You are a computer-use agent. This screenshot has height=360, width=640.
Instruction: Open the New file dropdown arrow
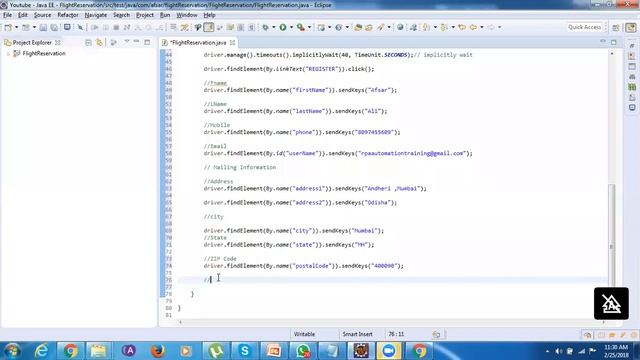click(x=16, y=27)
